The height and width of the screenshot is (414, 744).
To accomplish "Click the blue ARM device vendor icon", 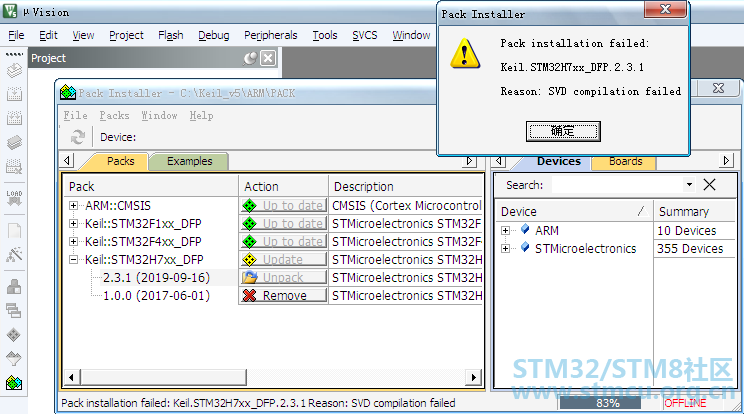I will tap(525, 230).
